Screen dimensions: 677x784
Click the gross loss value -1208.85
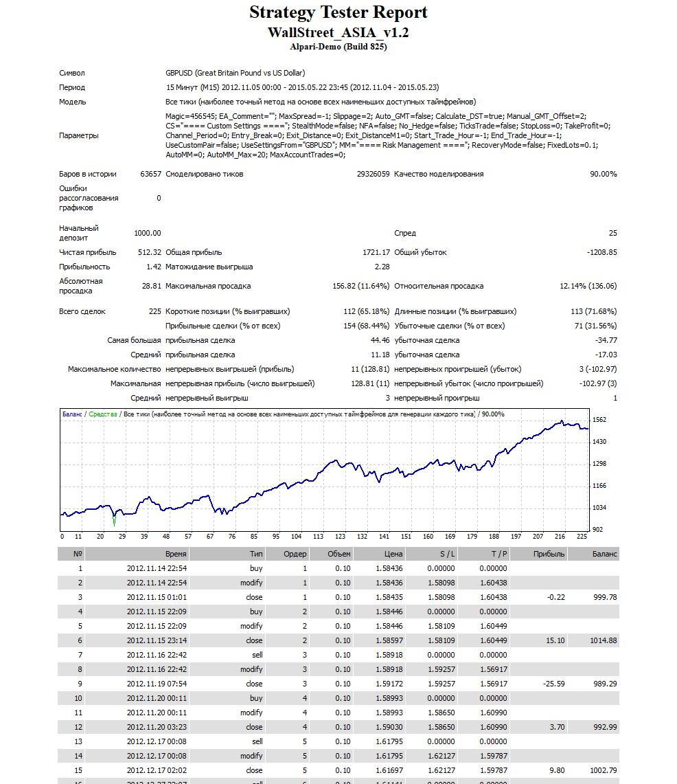[x=602, y=252]
